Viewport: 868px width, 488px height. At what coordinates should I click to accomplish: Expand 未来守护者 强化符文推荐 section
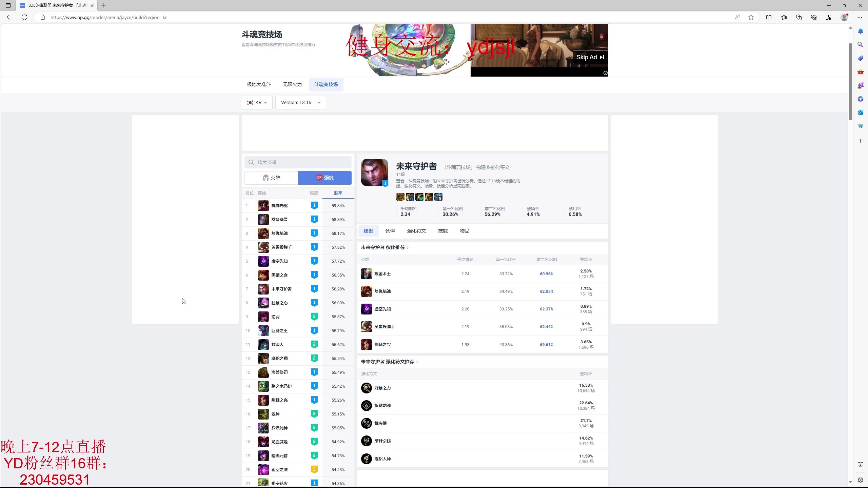click(389, 362)
